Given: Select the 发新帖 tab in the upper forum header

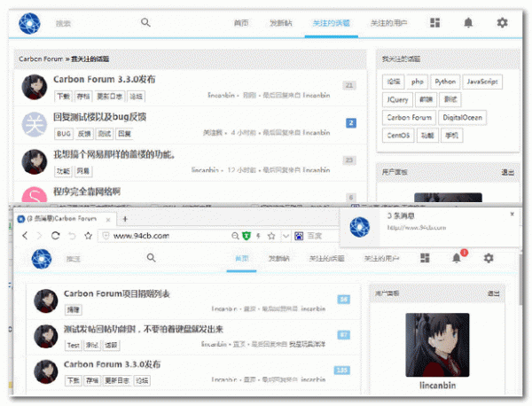Looking at the screenshot, I should point(281,23).
